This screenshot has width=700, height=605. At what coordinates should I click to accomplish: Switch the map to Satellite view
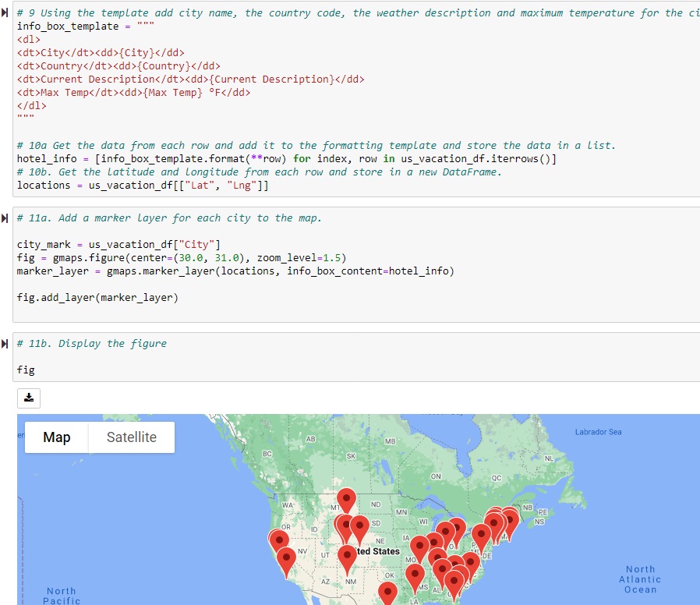[x=131, y=437]
